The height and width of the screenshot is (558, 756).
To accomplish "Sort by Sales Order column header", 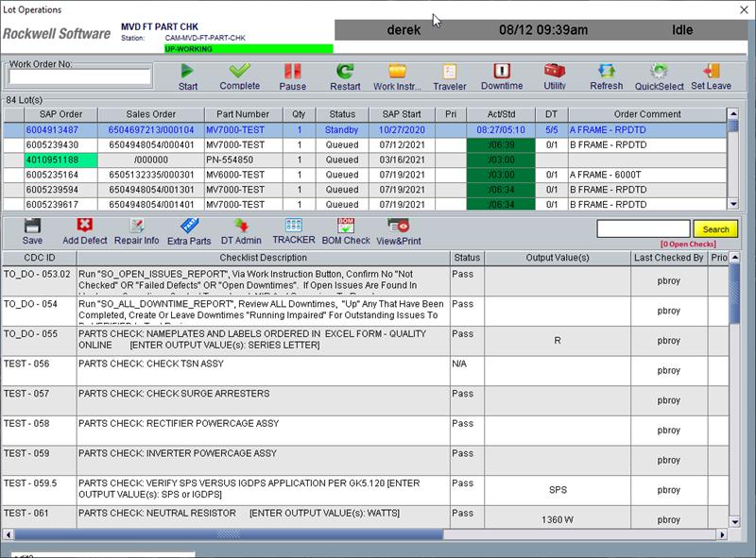I will pos(151,114).
